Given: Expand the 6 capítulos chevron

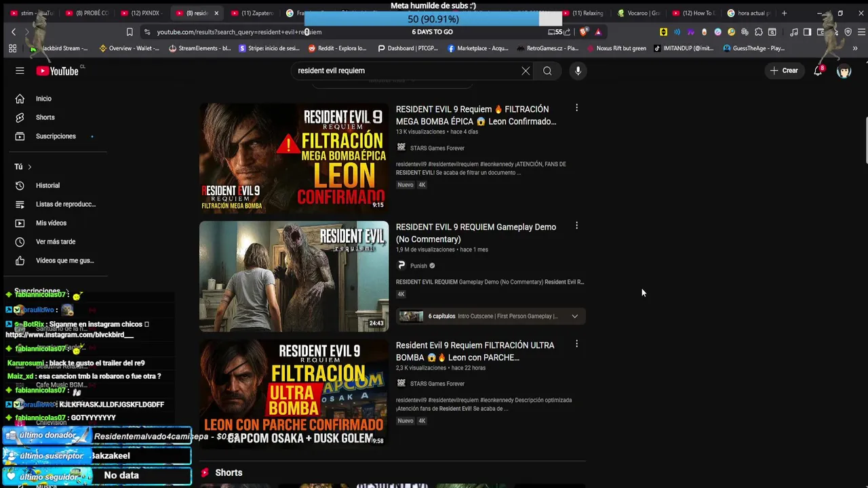Looking at the screenshot, I should click(574, 316).
